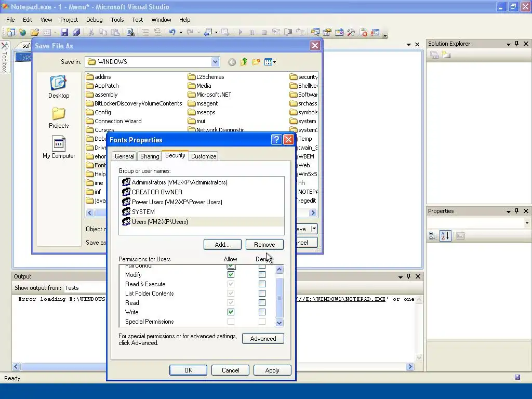The height and width of the screenshot is (399, 532).
Task: Click the Add... button
Action: click(222, 244)
